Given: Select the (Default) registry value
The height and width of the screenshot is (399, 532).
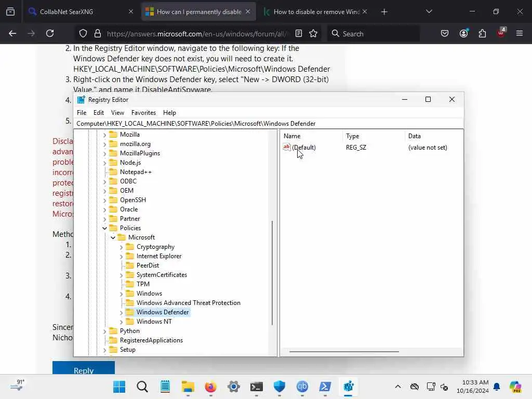Looking at the screenshot, I should point(303,147).
